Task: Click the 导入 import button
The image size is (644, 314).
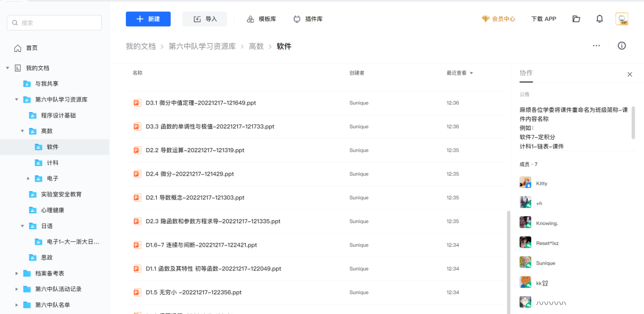Action: (x=205, y=19)
